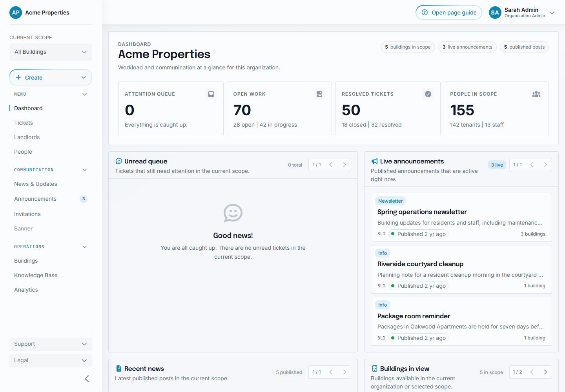Select Dashboard in the sidebar

[x=28, y=108]
